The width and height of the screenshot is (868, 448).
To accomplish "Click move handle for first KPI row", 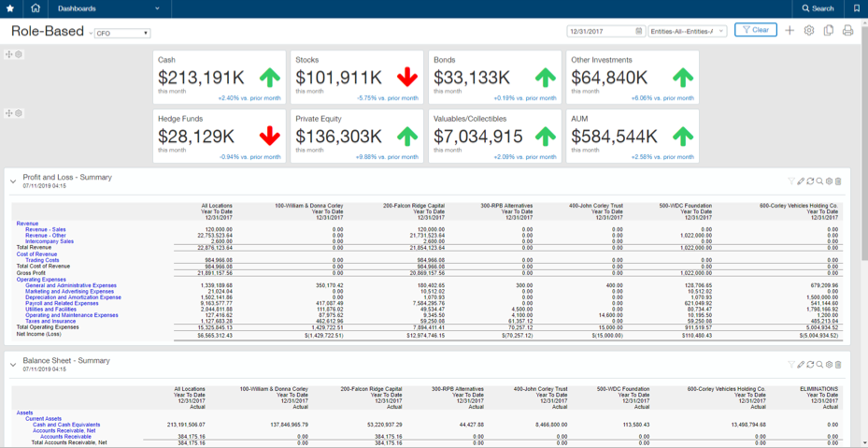I will point(8,54).
